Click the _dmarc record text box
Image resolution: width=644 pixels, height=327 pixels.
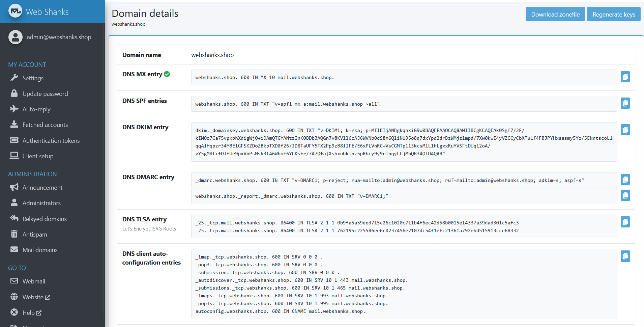coord(404,180)
